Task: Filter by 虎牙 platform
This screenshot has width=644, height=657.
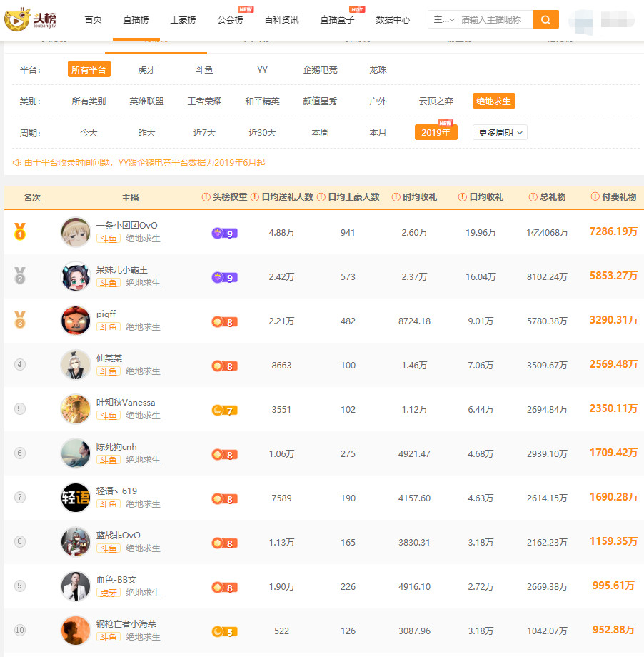Action: point(146,69)
